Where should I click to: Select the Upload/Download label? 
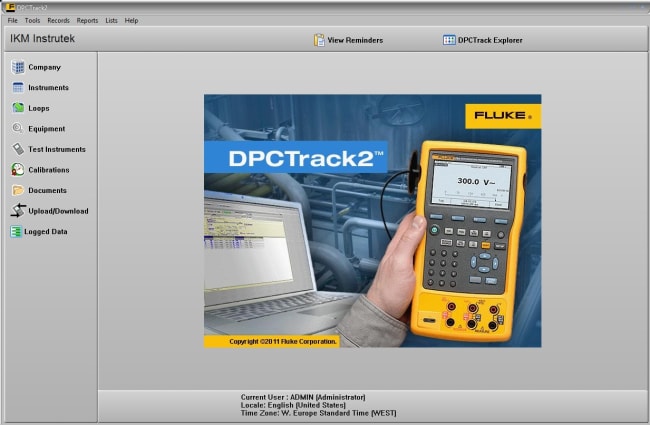point(58,211)
